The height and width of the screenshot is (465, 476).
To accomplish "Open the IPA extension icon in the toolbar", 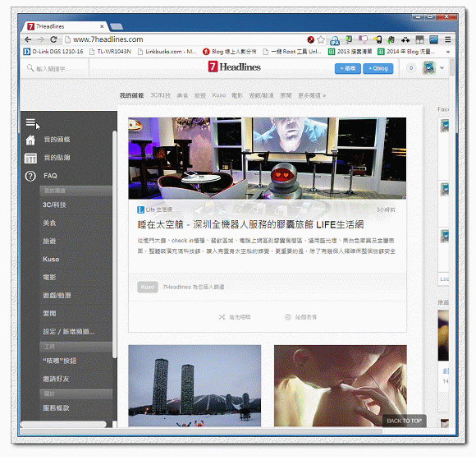I will tap(335, 39).
